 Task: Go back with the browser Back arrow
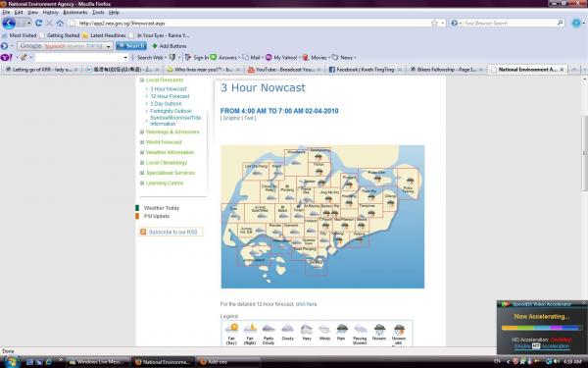point(9,24)
